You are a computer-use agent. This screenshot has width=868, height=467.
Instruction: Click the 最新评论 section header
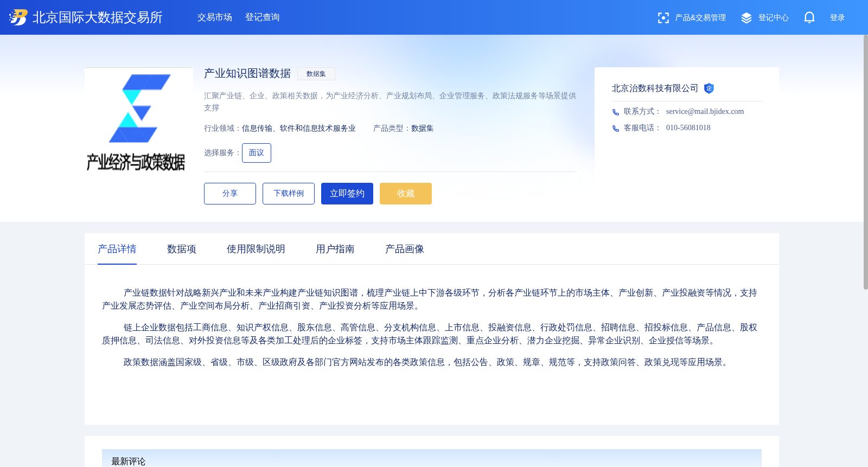pyautogui.click(x=129, y=461)
